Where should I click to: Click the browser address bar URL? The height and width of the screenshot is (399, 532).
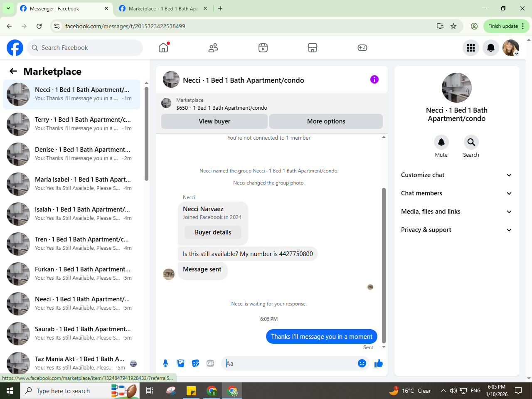(125, 26)
